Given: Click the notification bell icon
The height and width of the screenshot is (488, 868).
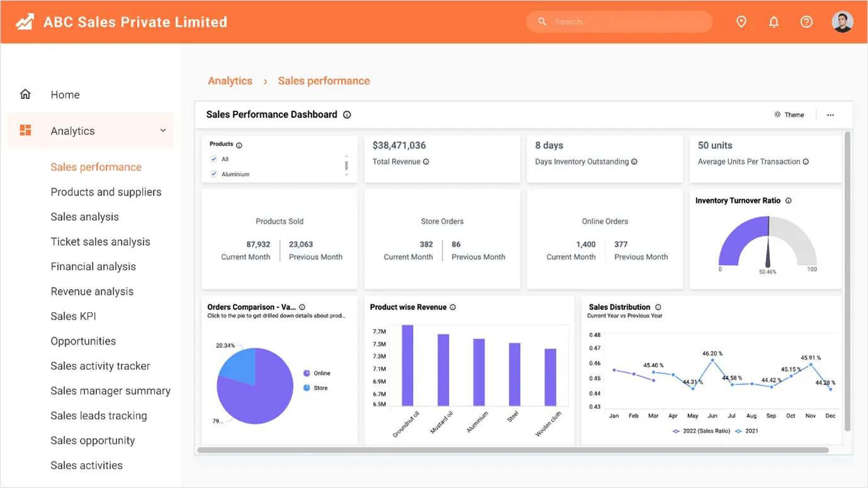Looking at the screenshot, I should [774, 21].
